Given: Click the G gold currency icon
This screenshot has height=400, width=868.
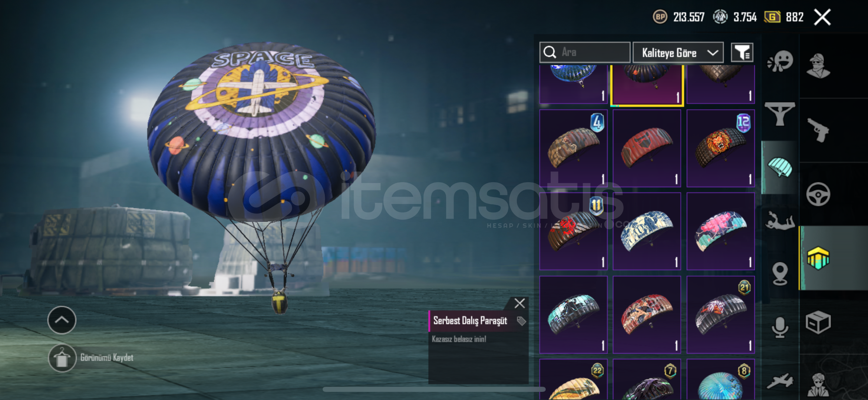Looking at the screenshot, I should pyautogui.click(x=772, y=17).
